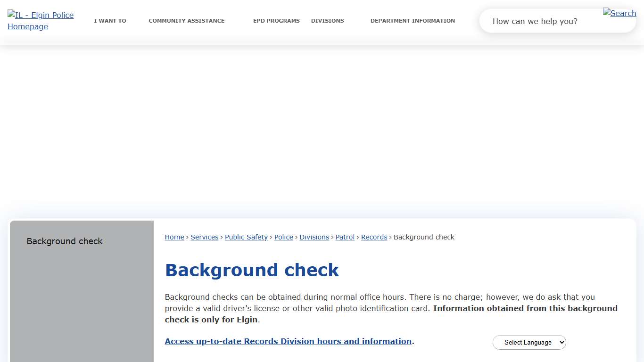The width and height of the screenshot is (644, 362).
Task: Open the Services breadcrumb link
Action: click(x=204, y=237)
